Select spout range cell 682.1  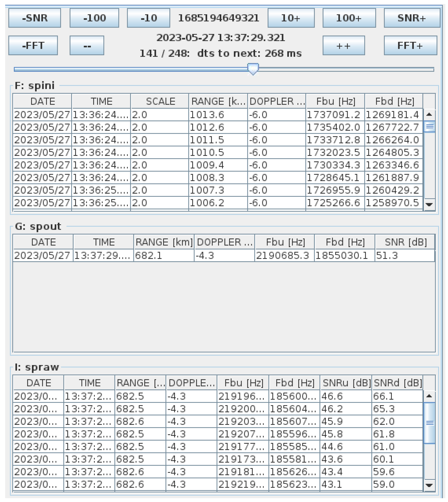pos(164,255)
